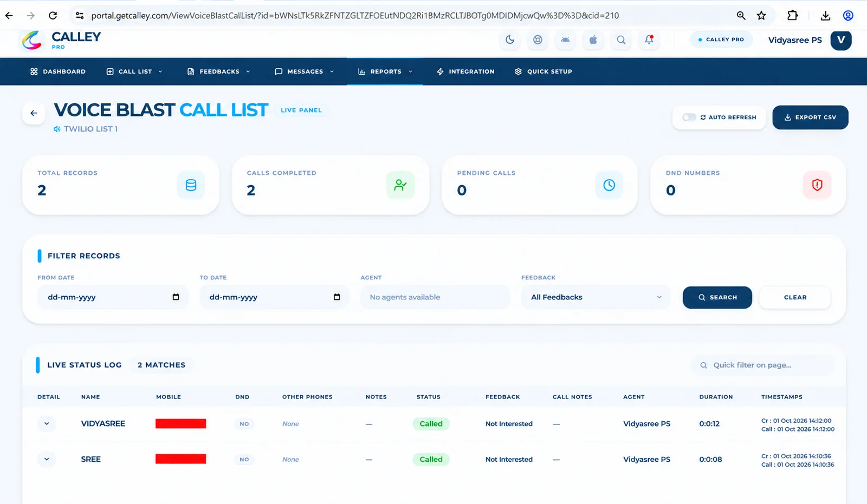Open the To Date calendar picker icon
867x504 pixels.
click(337, 297)
